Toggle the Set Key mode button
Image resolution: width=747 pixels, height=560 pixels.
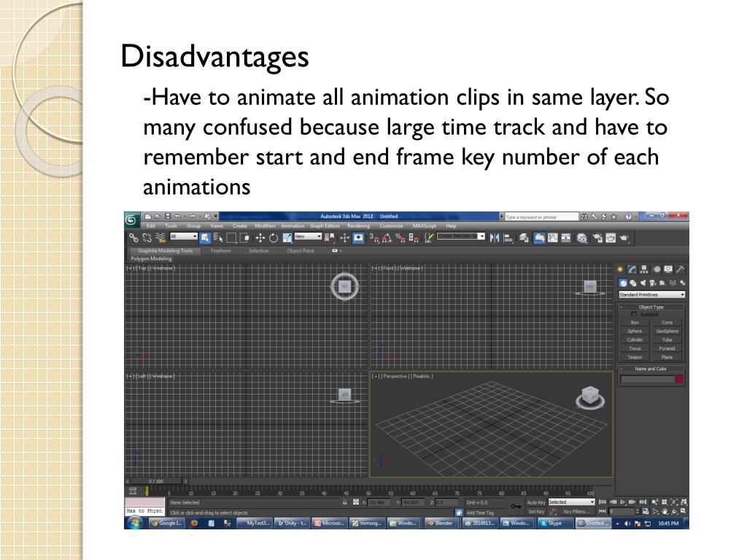(x=536, y=511)
